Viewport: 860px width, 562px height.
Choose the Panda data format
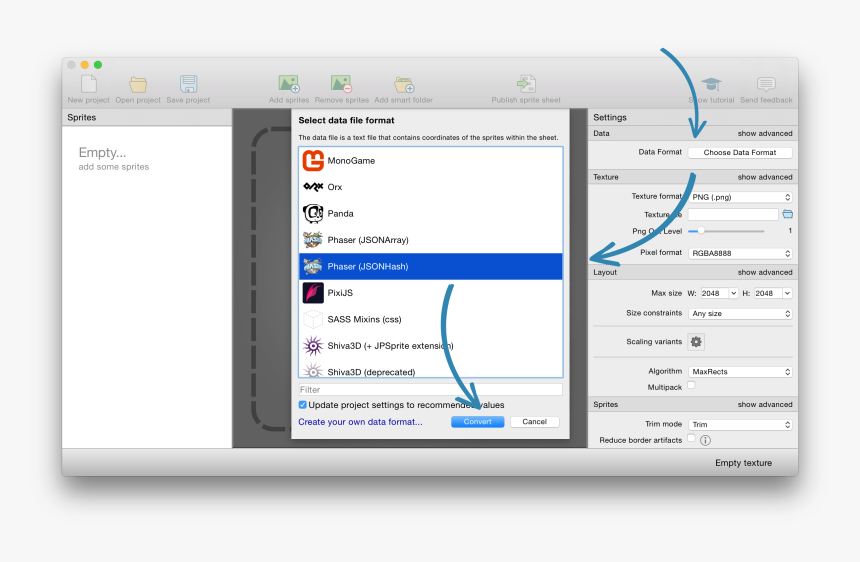click(431, 213)
